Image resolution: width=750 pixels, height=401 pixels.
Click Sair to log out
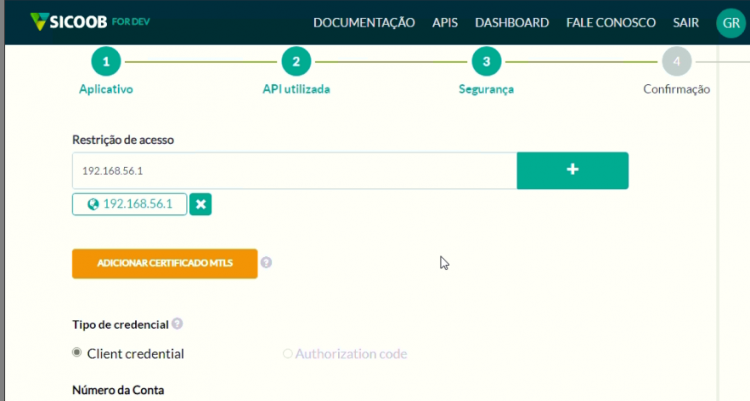coord(685,22)
